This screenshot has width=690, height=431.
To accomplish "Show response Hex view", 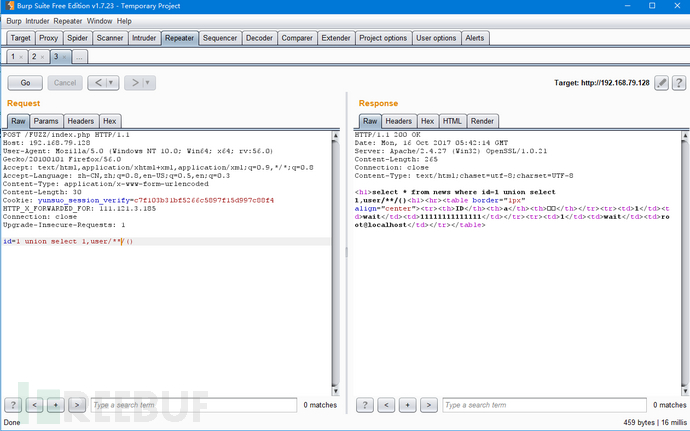I will point(427,121).
